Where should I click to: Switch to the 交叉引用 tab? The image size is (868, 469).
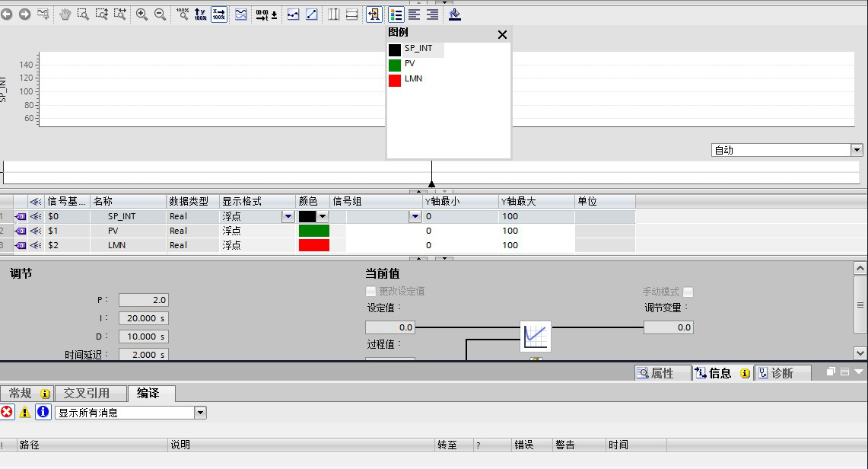86,393
